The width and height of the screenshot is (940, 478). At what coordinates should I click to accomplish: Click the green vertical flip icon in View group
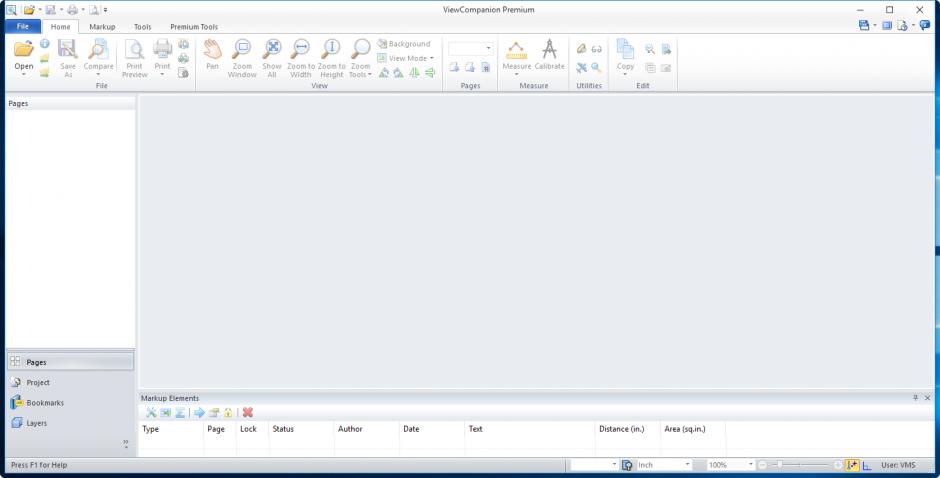tap(430, 73)
